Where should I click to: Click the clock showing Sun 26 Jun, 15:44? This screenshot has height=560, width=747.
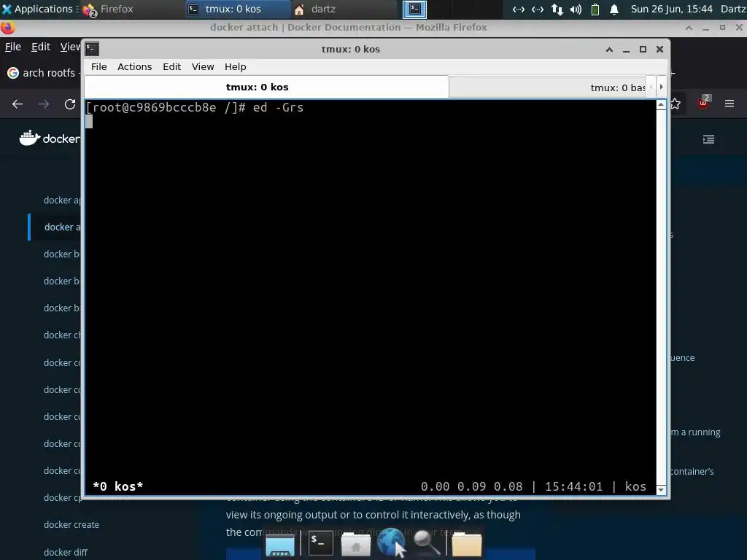pos(671,9)
